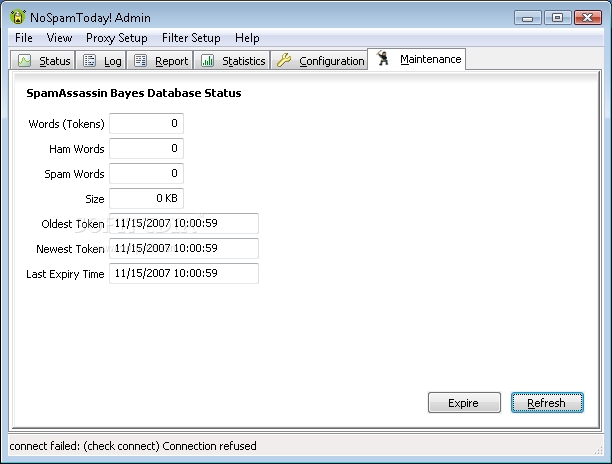Image resolution: width=612 pixels, height=464 pixels.
Task: Open the View menu
Action: tap(59, 38)
